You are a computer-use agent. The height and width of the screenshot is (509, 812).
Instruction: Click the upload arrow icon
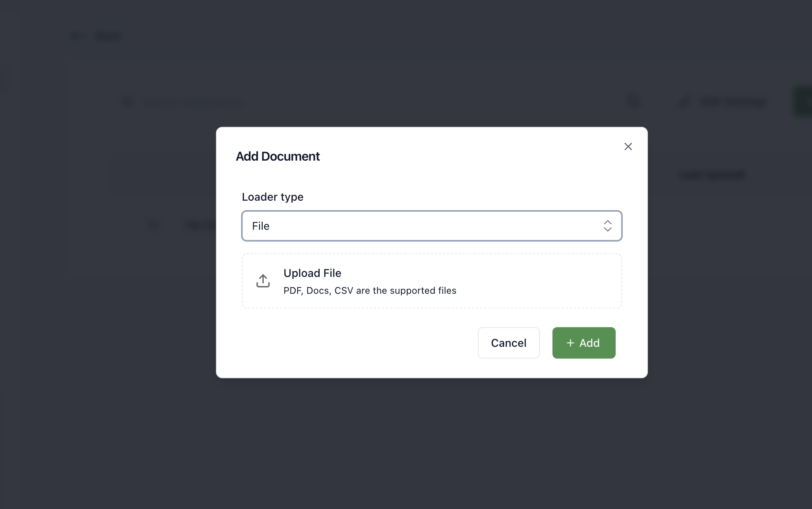pos(263,281)
